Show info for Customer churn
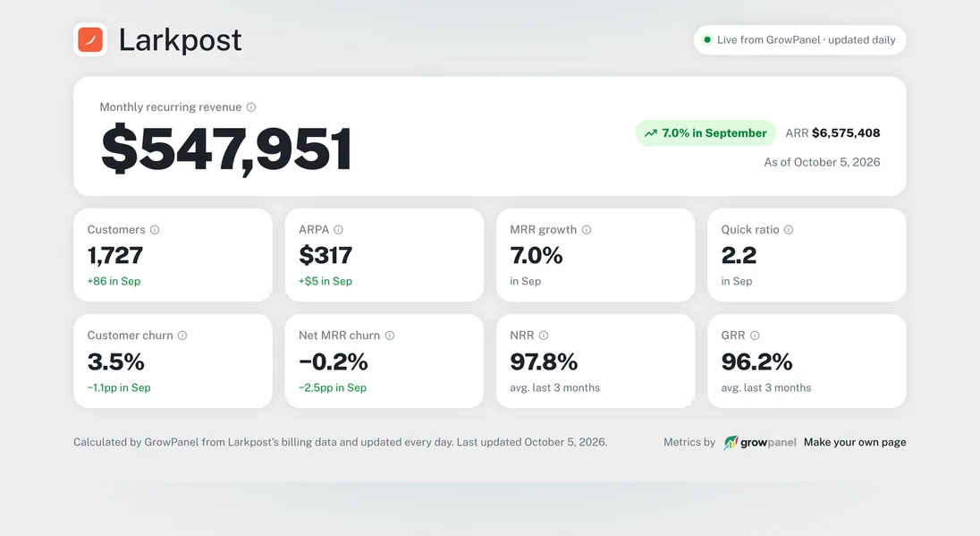 [182, 336]
